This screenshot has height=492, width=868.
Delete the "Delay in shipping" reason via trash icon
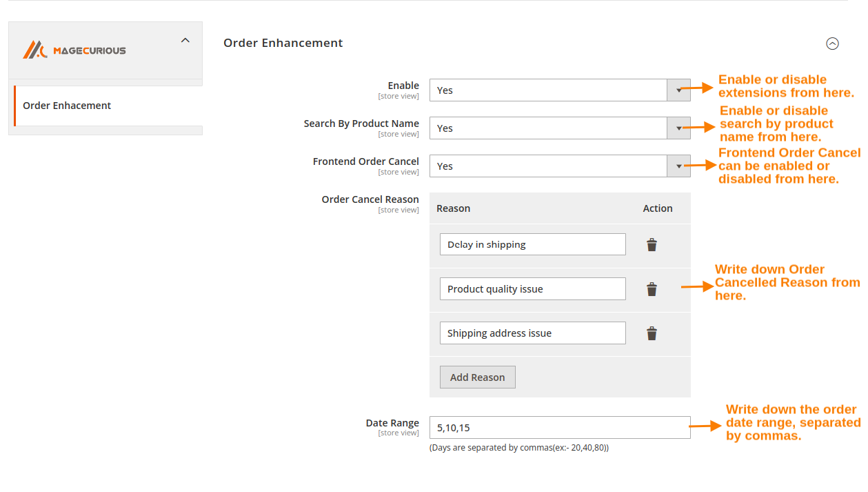[x=652, y=244]
